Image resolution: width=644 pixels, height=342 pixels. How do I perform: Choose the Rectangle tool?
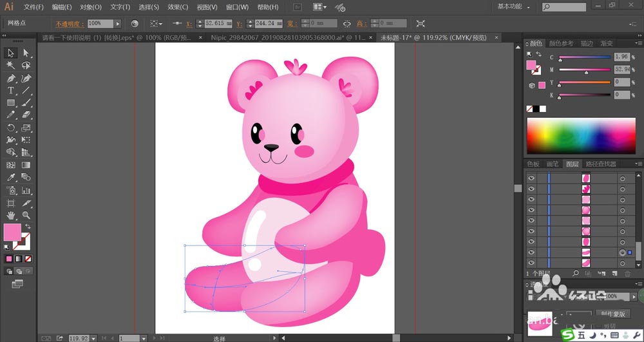coord(11,103)
